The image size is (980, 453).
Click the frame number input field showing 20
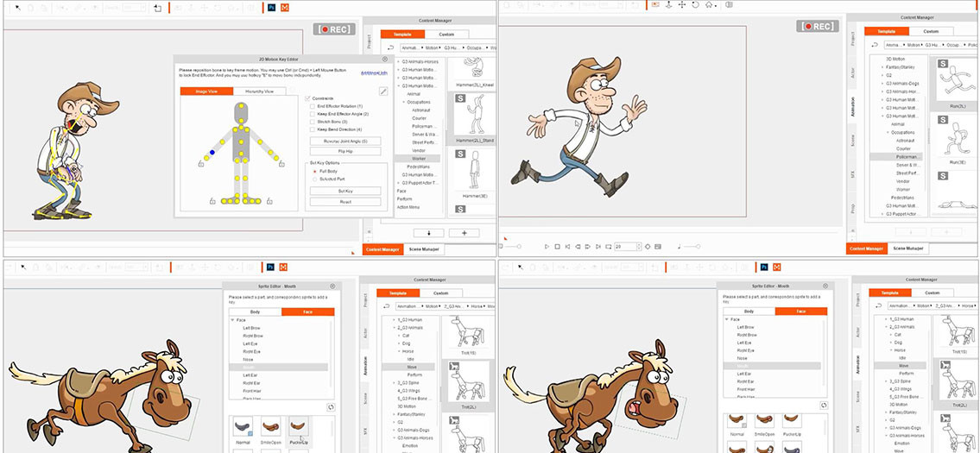pyautogui.click(x=625, y=247)
